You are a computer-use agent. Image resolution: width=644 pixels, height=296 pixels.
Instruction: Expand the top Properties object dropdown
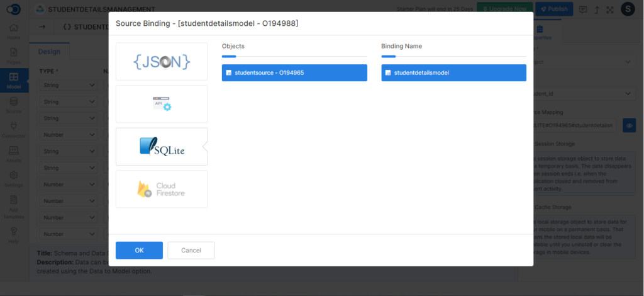click(579, 62)
